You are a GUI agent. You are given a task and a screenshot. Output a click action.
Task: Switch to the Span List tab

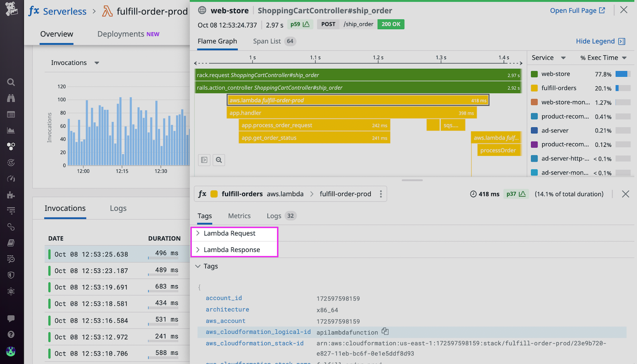(x=266, y=41)
